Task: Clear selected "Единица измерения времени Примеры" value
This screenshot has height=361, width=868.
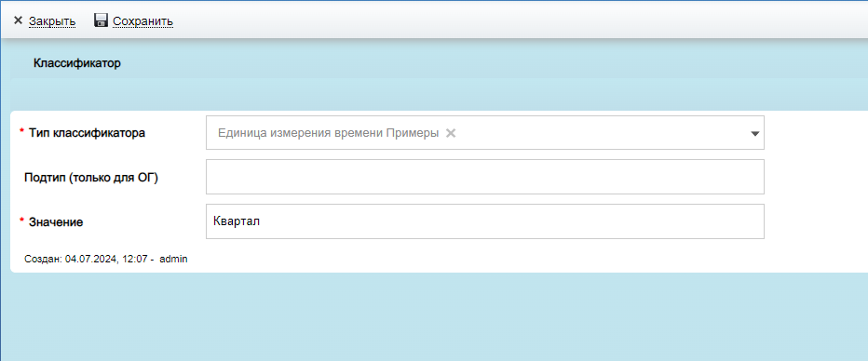Action: 451,133
